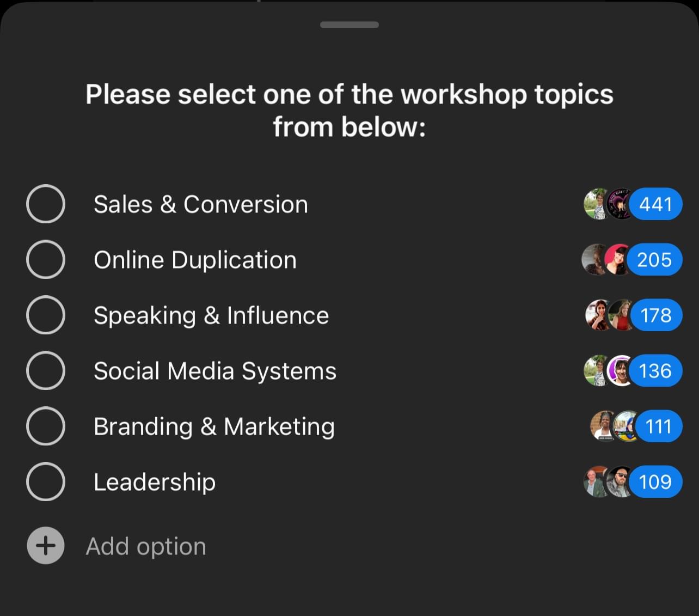
Task: View the 178 votes badge
Action: [656, 315]
